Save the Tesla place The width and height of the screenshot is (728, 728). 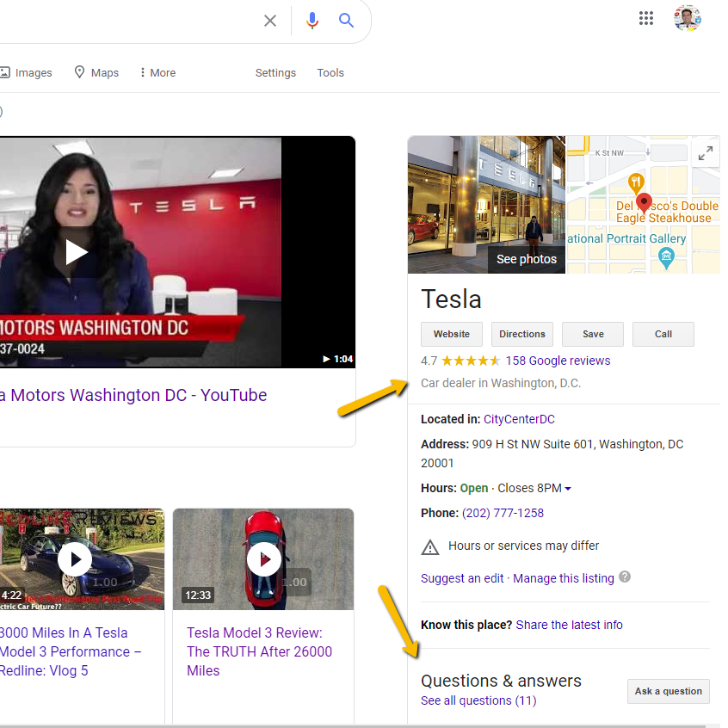[592, 334]
